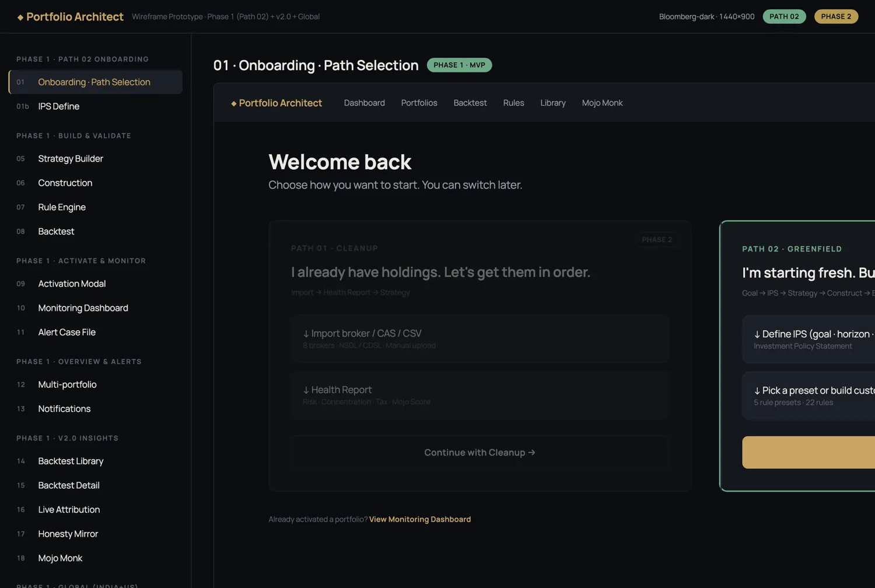Viewport: 875px width, 588px height.
Task: Click the PHASE 2 yellow badge in header
Action: (x=836, y=16)
